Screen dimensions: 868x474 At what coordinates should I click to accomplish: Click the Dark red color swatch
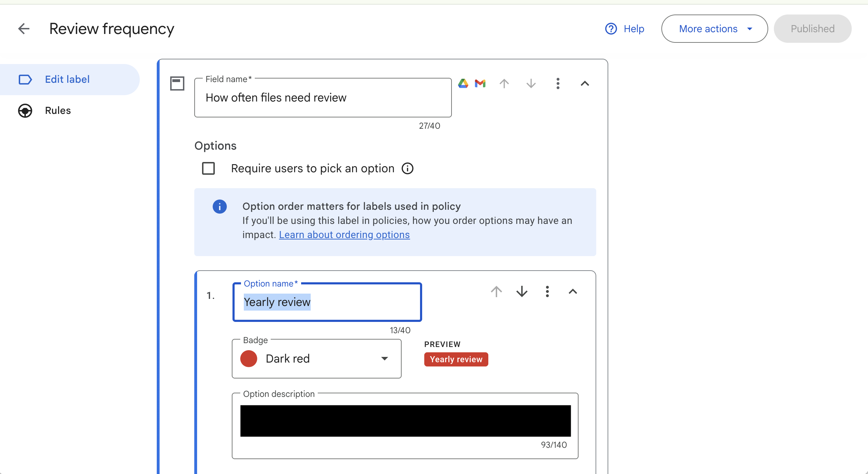249,359
